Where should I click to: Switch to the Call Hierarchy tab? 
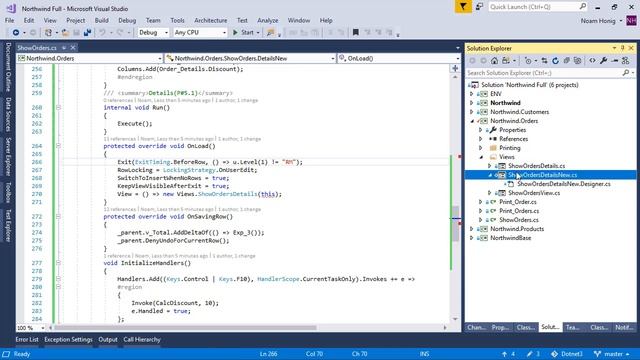[142, 340]
